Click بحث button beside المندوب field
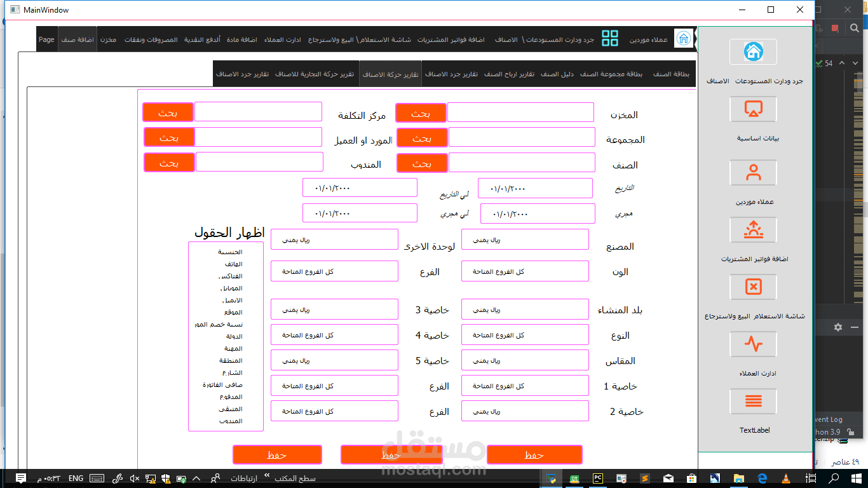Screen dimensions: 868x488 pos(169,162)
